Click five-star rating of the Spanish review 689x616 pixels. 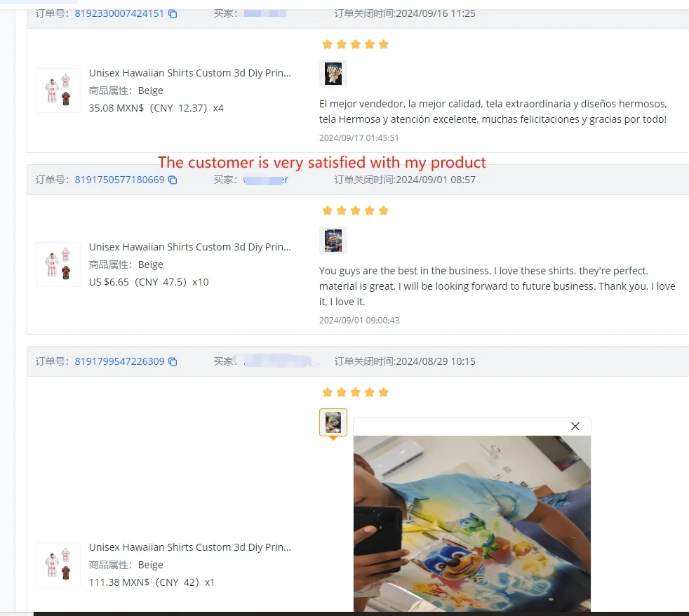[355, 44]
